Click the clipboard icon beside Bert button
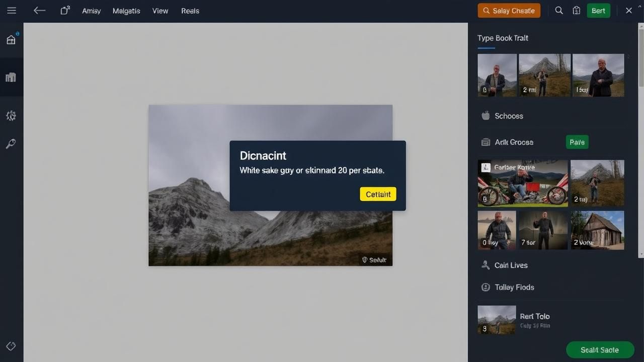The height and width of the screenshot is (362, 644). coord(577,11)
